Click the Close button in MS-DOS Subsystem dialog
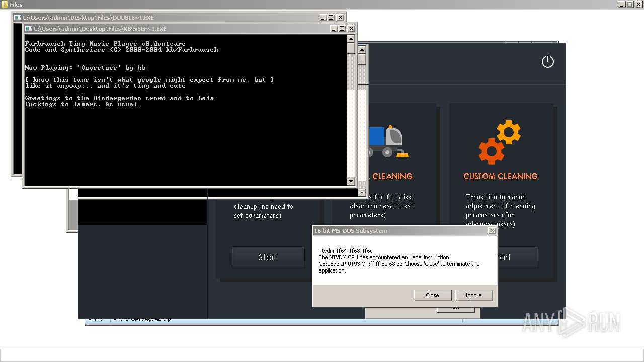Screen dimensions: 644x362 (x=432, y=295)
